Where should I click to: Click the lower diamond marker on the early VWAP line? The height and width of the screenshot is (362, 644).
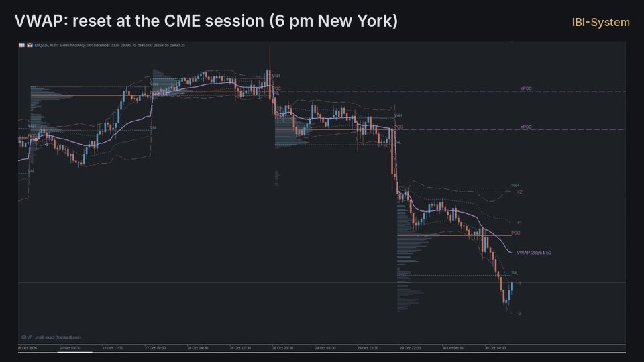(47, 145)
